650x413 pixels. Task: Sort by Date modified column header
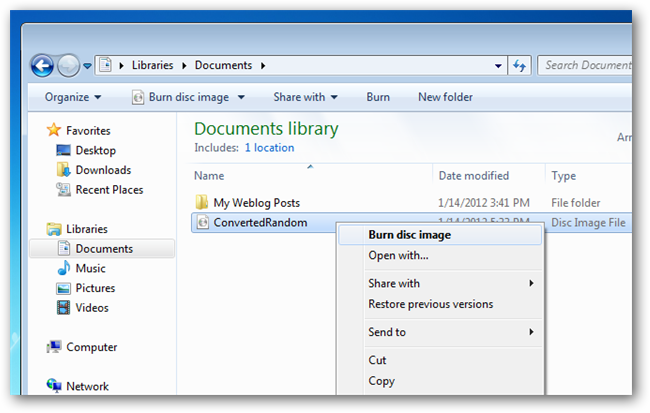[x=473, y=176]
